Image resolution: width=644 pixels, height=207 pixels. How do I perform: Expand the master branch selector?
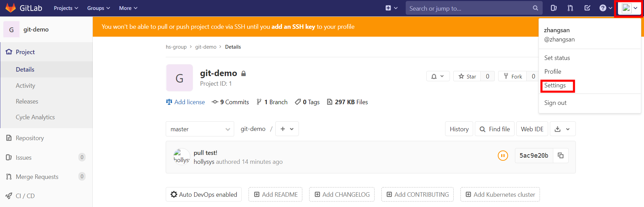(x=200, y=129)
